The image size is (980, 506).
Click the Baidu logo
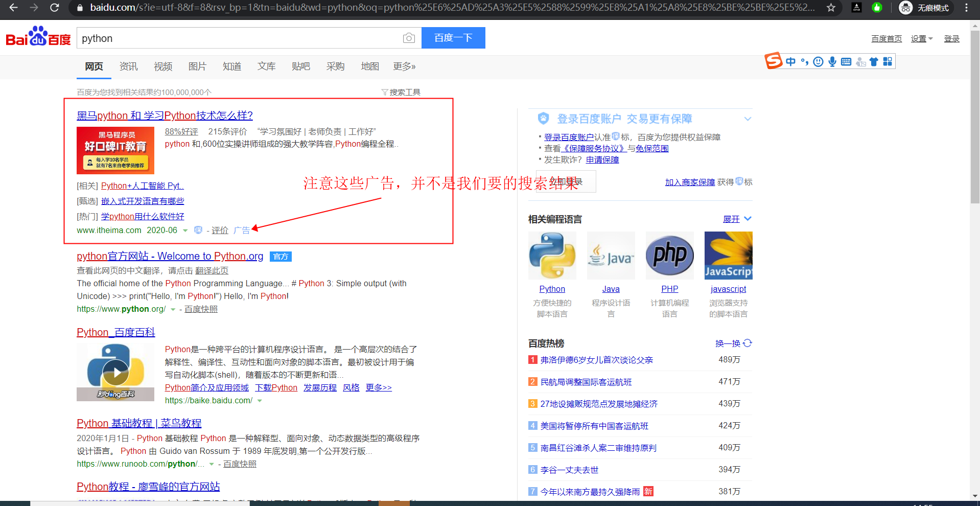pos(38,37)
